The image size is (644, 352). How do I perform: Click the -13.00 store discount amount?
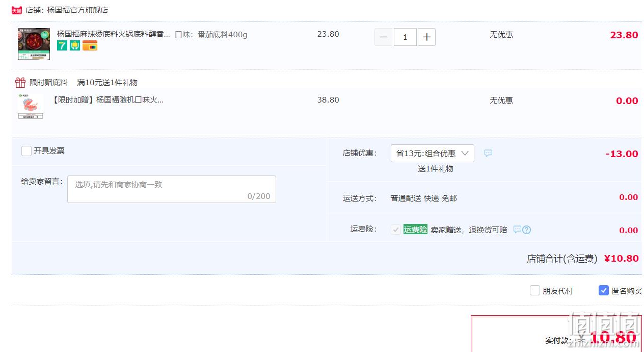(x=622, y=154)
